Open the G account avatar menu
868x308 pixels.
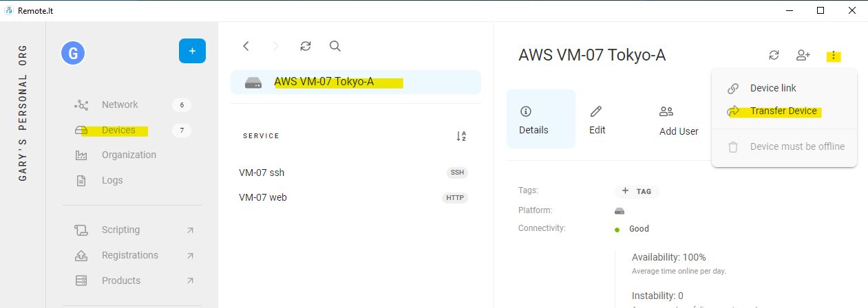point(73,52)
